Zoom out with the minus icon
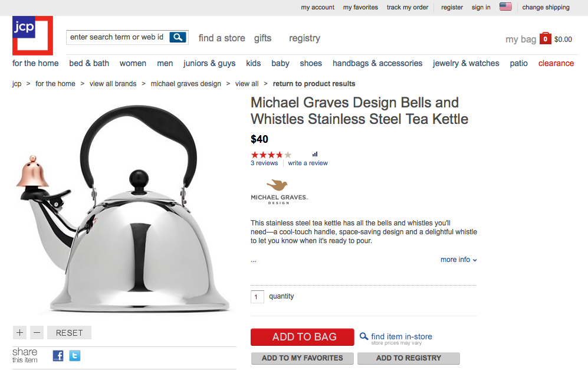Image resolution: width=588 pixels, height=370 pixels. click(36, 332)
